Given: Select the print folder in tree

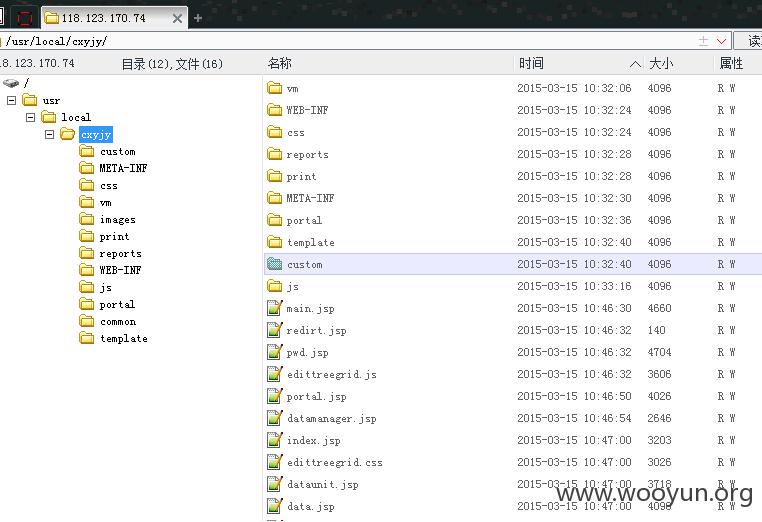Looking at the screenshot, I should (114, 237).
